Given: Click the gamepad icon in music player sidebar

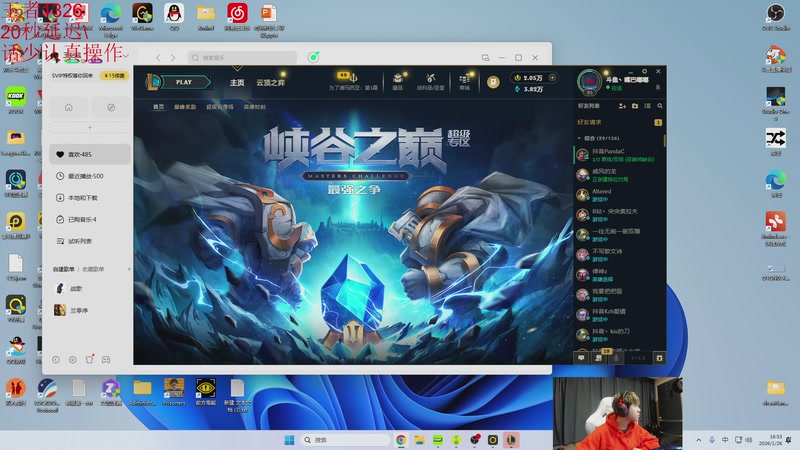Looking at the screenshot, I should (106, 360).
